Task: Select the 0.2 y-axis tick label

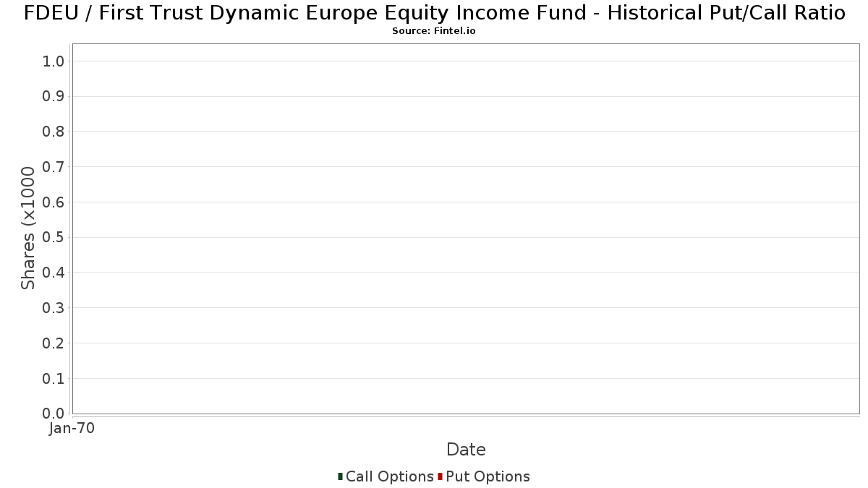Action: click(54, 343)
